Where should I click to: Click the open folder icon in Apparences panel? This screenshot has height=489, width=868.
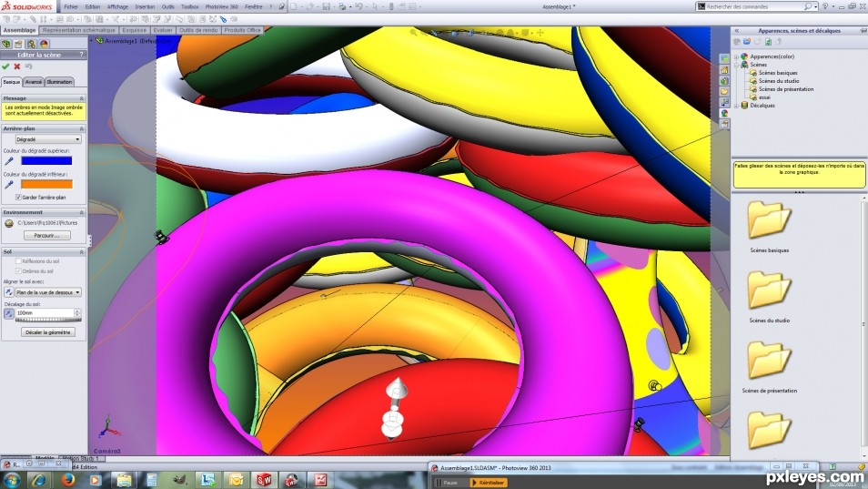[x=747, y=42]
